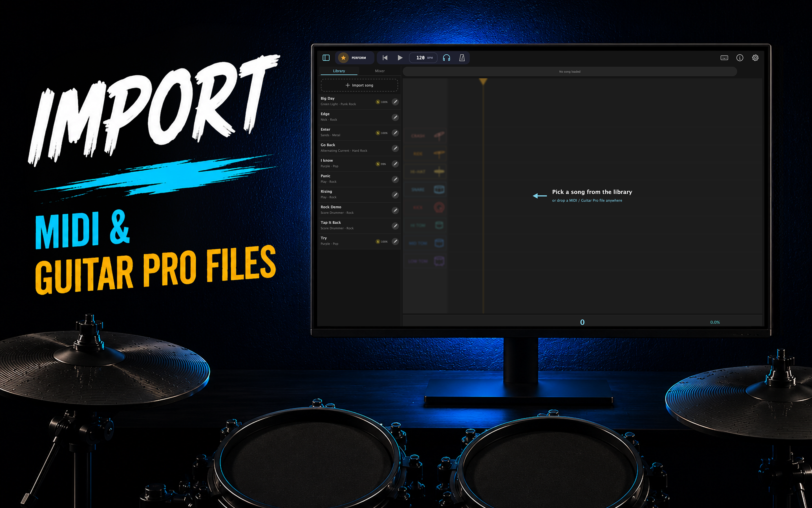
Task: Select the Tap It Back song
Action: pyautogui.click(x=359, y=225)
